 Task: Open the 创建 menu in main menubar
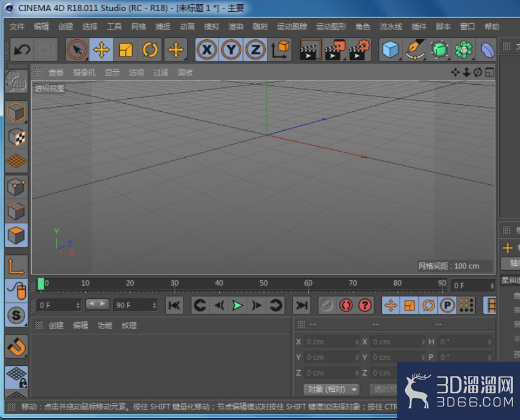65,26
